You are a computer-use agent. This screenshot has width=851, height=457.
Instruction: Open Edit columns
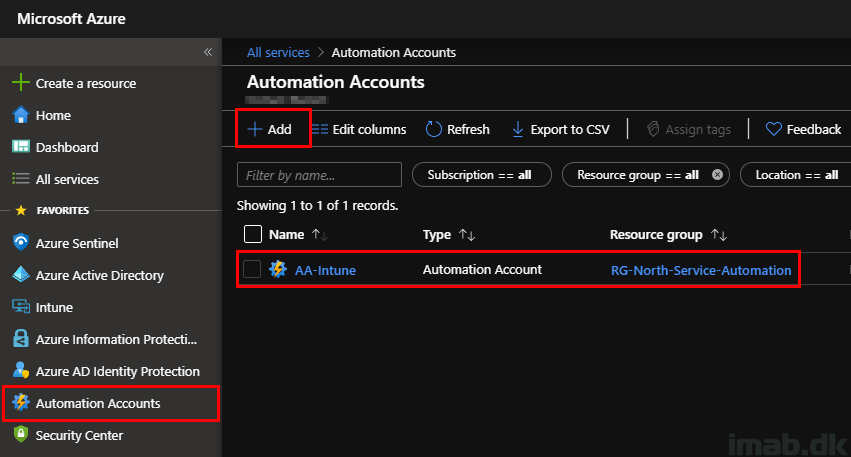[369, 130]
